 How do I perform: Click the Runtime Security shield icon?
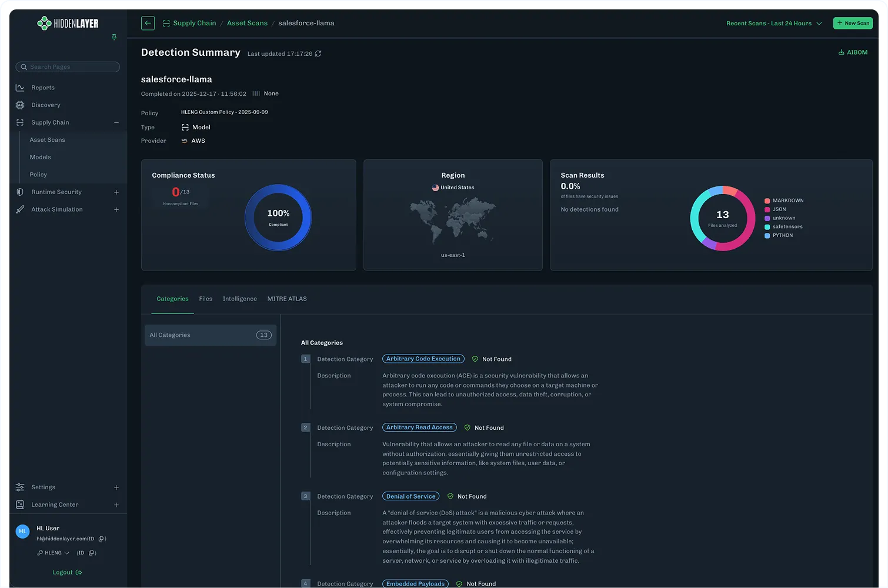20,192
